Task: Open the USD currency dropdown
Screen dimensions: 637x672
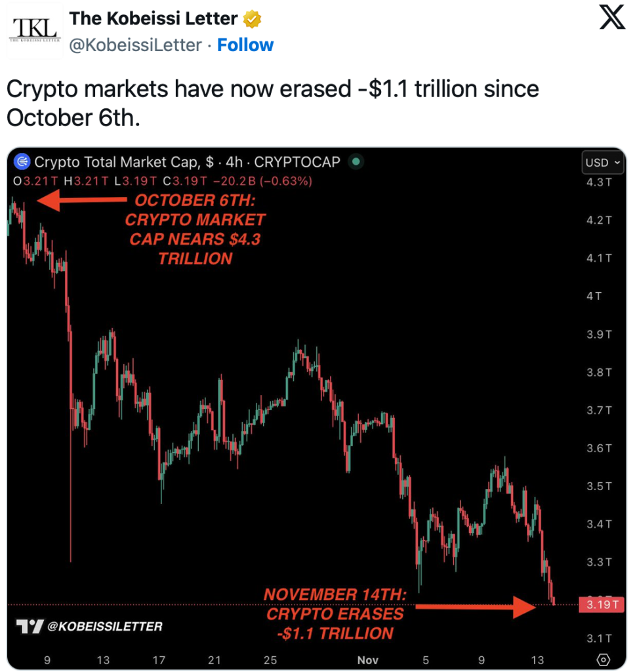Action: [604, 162]
